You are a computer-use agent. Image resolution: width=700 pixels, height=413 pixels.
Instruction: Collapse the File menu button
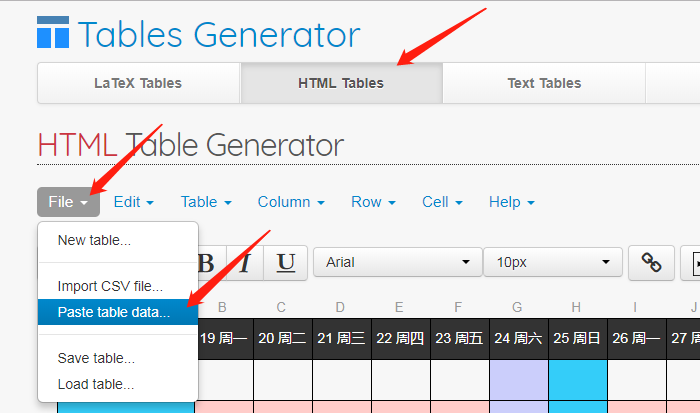click(x=68, y=202)
